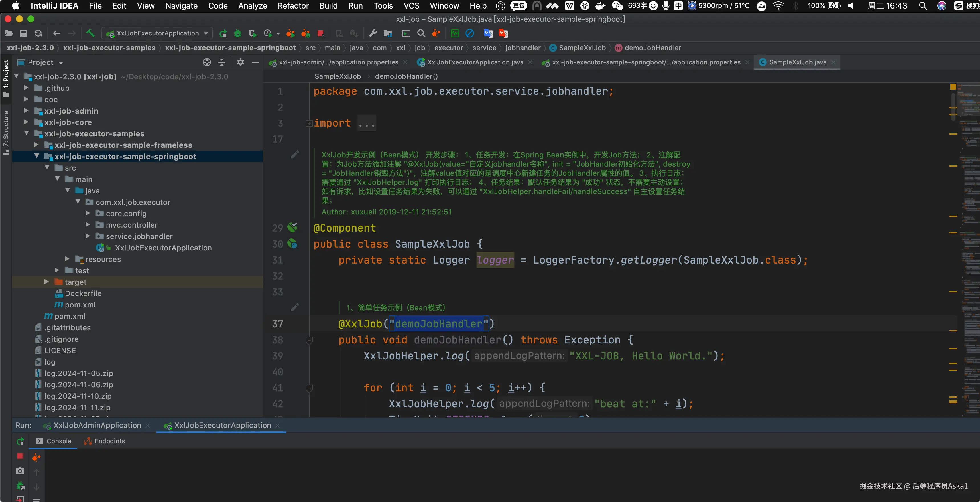Click the WeChat icon in menu bar
The height and width of the screenshot is (502, 980).
tap(617, 6)
